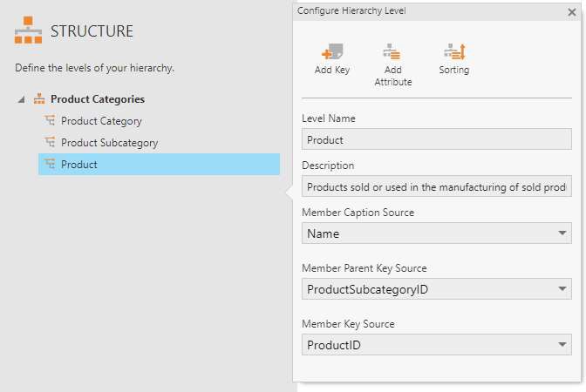Click the Add Key icon
The height and width of the screenshot is (392, 586).
[x=331, y=51]
